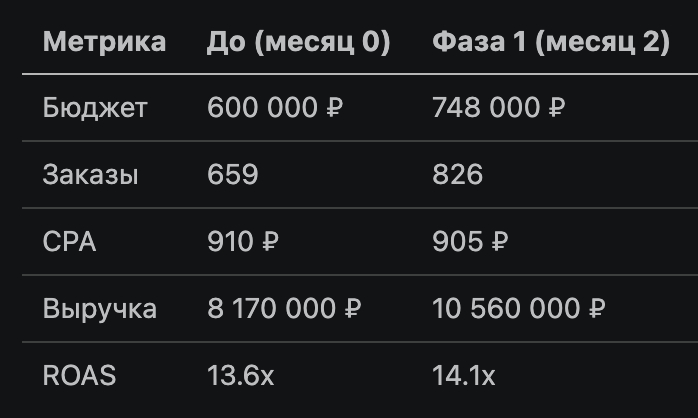Select the 'Заказы' row label

91,175
